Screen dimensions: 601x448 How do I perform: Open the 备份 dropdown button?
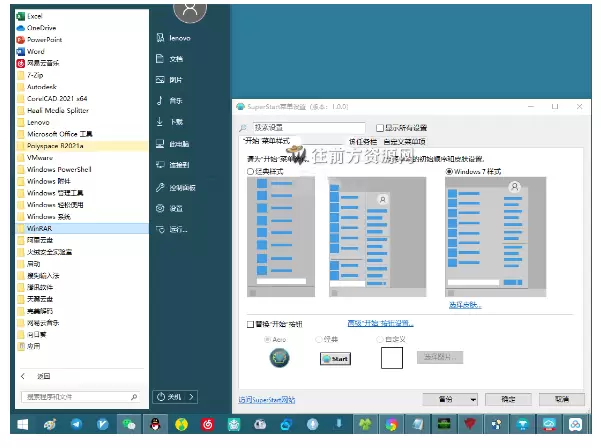pyautogui.click(x=450, y=399)
